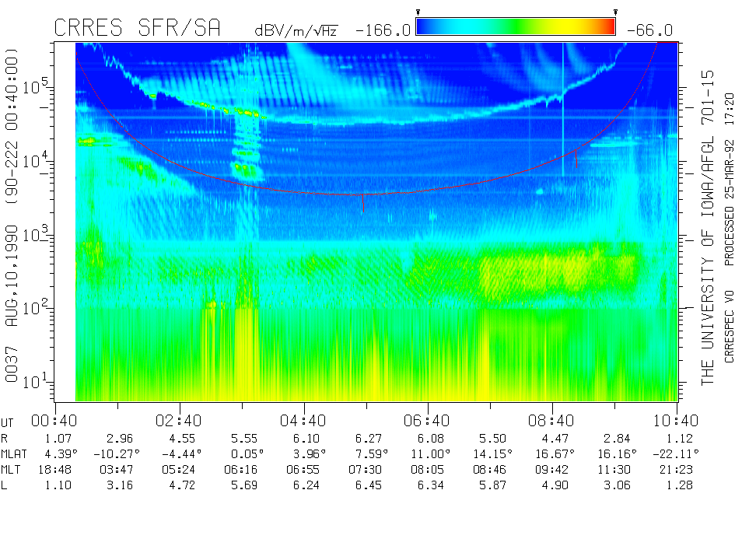Click the CRRES SFR/SA plot title

[x=137, y=29]
